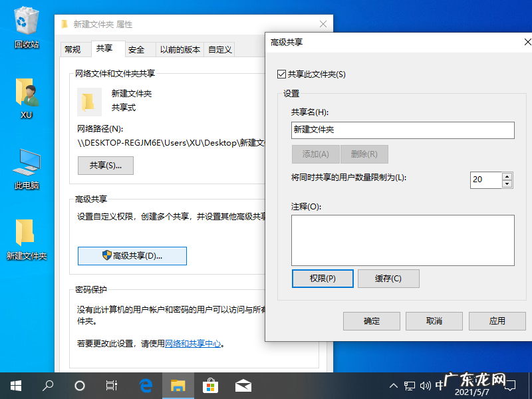Launch Microsoft Edge from the taskbar
Image resolution: width=532 pixels, height=399 pixels.
pos(145,386)
